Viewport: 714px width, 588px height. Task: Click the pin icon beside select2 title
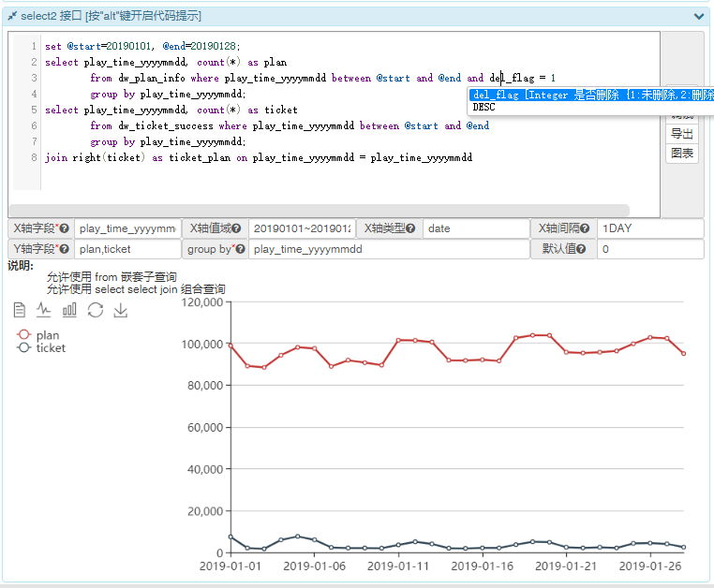(x=12, y=16)
